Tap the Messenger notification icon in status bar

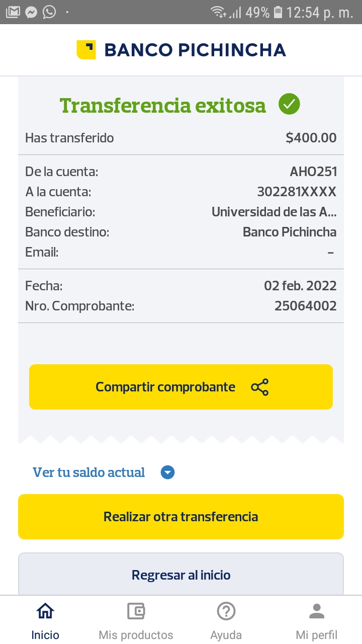coord(31,12)
